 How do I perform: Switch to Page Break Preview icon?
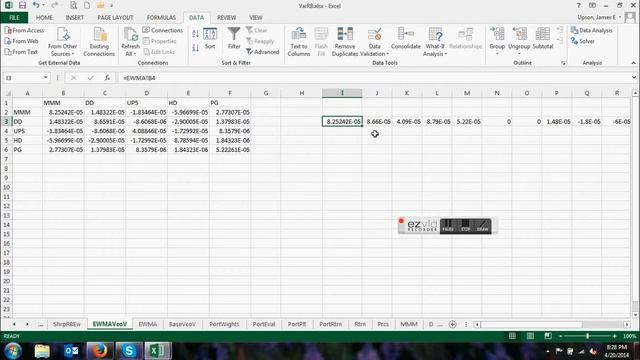click(548, 336)
